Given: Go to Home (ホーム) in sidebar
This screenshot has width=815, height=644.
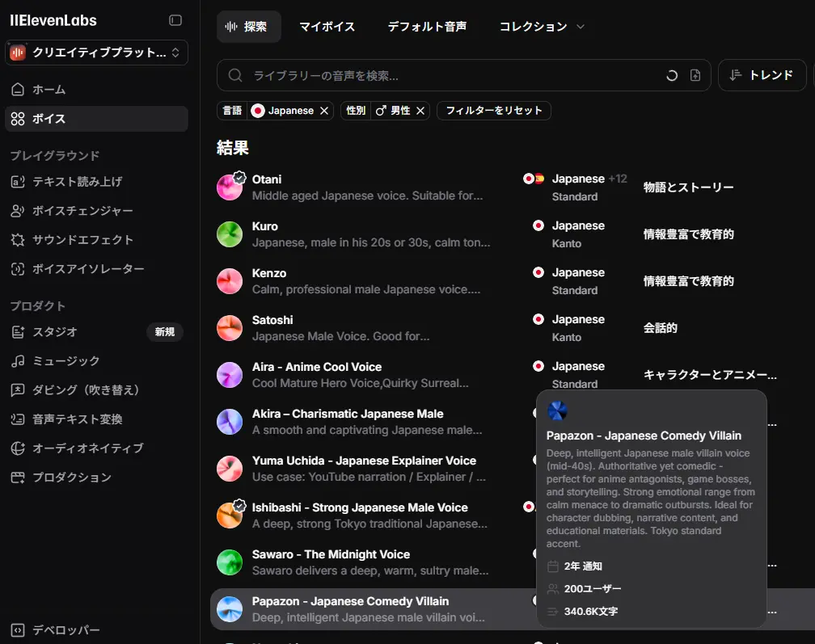Looking at the screenshot, I should 49,90.
